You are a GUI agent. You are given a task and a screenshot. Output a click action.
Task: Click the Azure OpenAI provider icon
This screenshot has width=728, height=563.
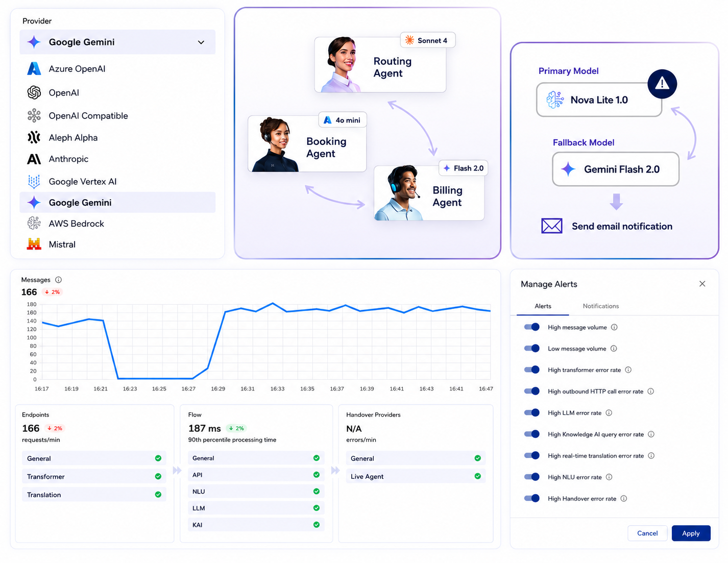(34, 68)
